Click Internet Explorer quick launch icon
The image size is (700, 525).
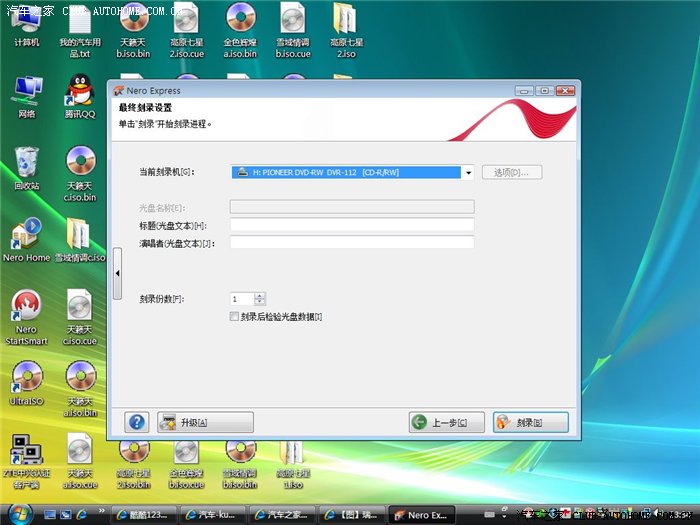coord(82,515)
